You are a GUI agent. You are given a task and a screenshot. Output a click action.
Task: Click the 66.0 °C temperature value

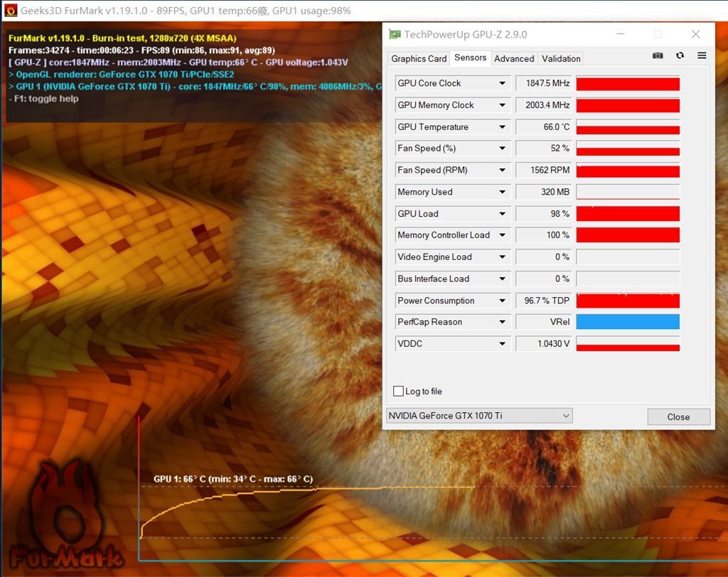[x=542, y=126]
